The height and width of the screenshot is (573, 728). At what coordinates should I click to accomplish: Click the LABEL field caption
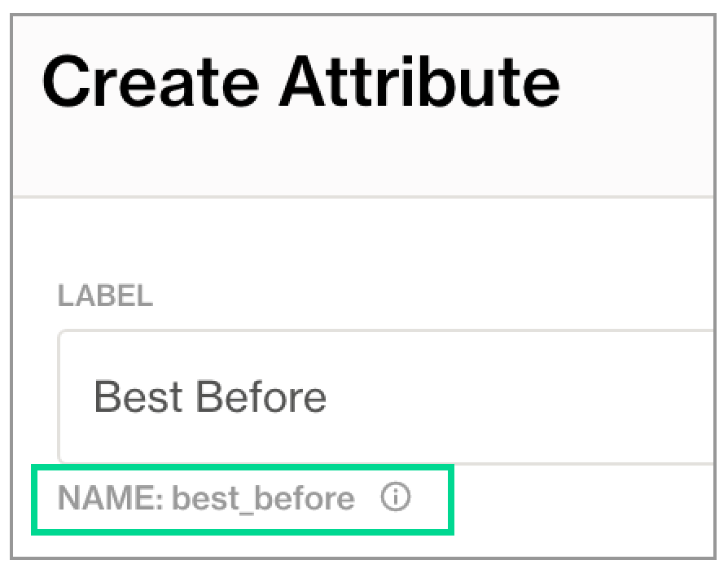click(105, 296)
